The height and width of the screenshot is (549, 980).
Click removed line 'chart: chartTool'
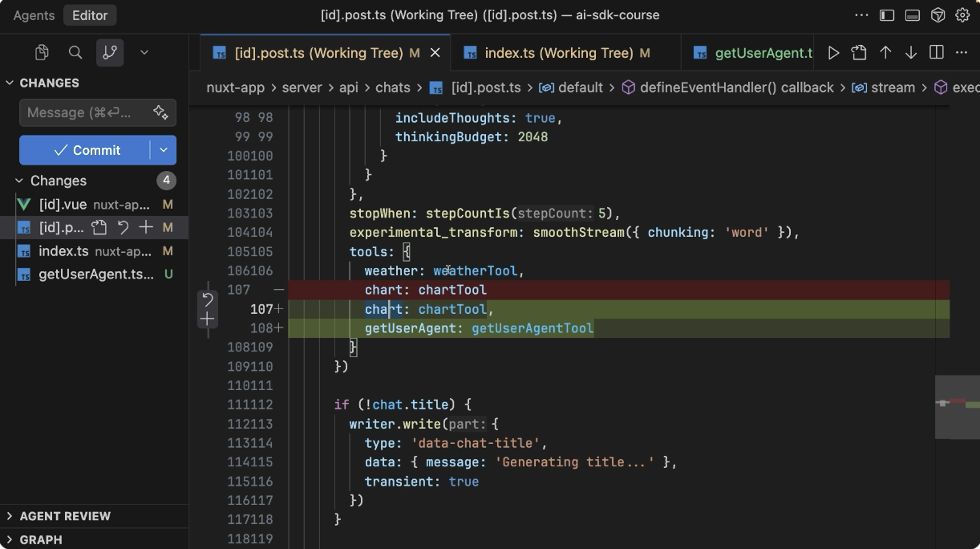(x=426, y=290)
